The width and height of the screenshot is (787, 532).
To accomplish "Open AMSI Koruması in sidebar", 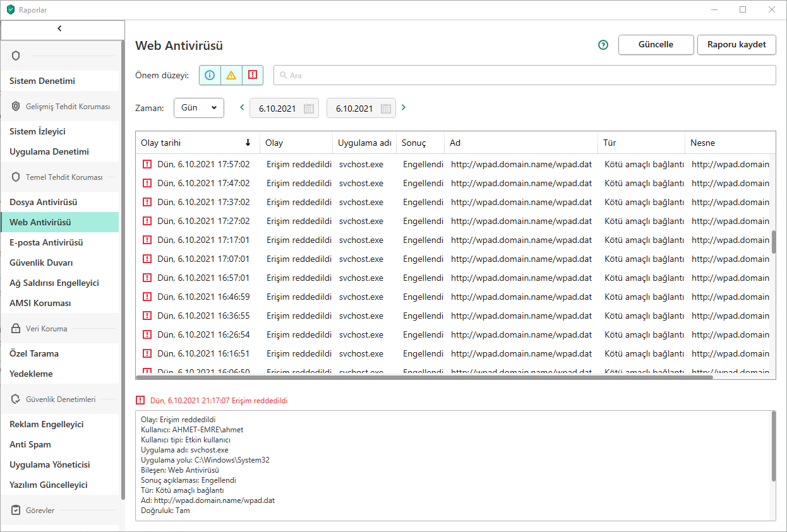I will pyautogui.click(x=59, y=303).
